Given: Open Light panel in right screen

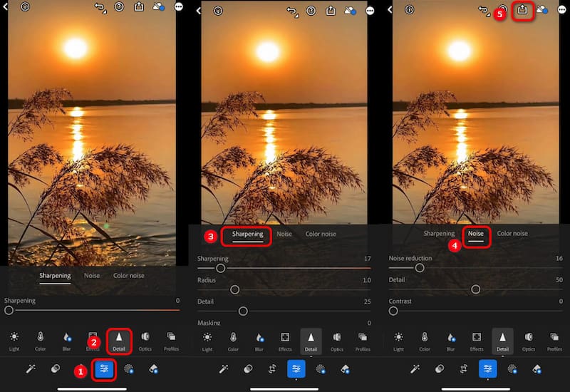Looking at the screenshot, I should point(398,340).
